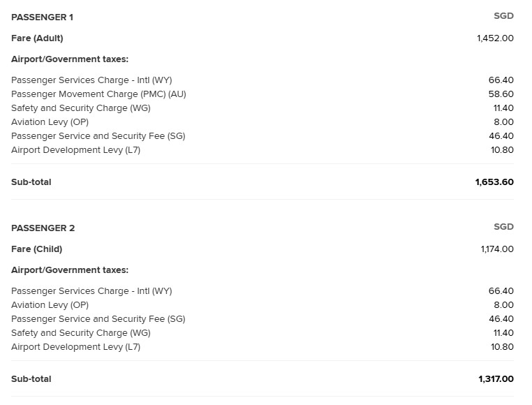Click Passenger Movement Charge (PMC) (AU) line
The width and height of the screenshot is (532, 405).
[98, 94]
